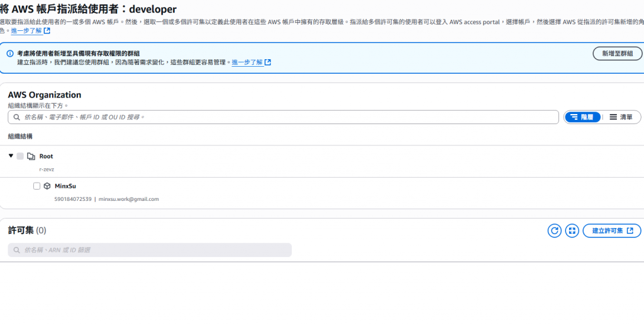Click the info icon in the blue banner
644x325 pixels.
point(10,54)
